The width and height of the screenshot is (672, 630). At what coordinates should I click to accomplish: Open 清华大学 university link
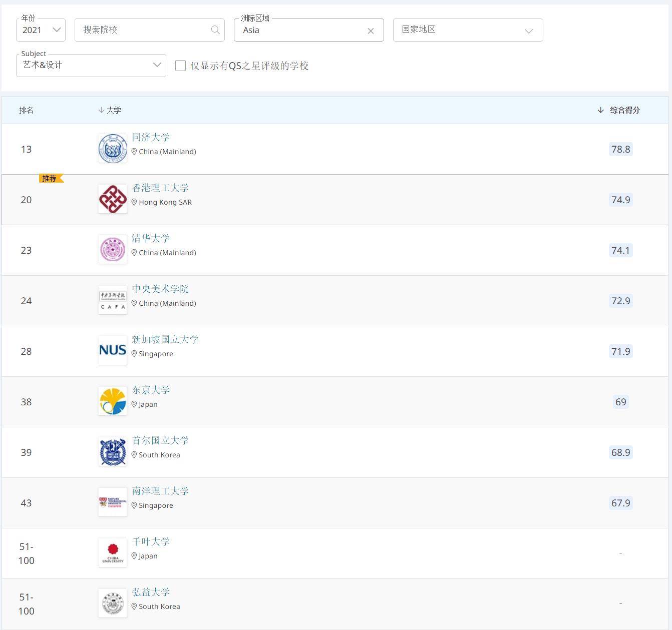pos(151,238)
